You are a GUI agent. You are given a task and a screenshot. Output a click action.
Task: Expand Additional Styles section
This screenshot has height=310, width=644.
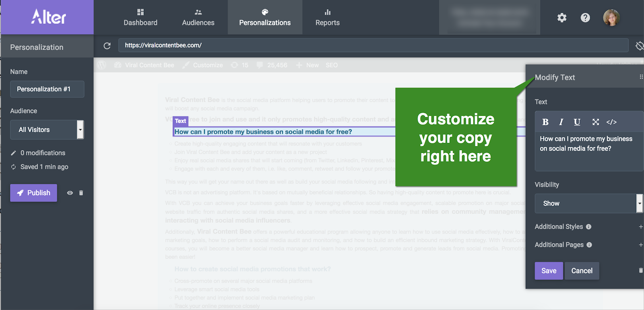click(640, 227)
